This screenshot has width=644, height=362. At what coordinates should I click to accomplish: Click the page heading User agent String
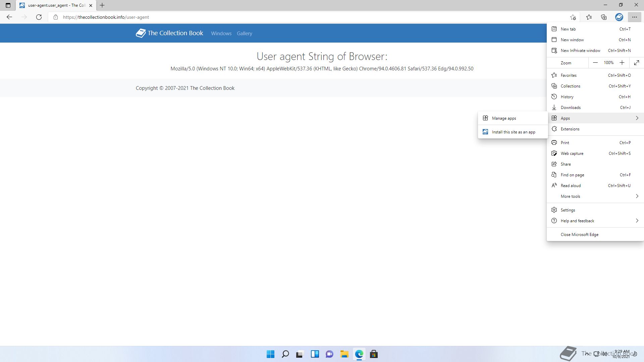(x=322, y=56)
